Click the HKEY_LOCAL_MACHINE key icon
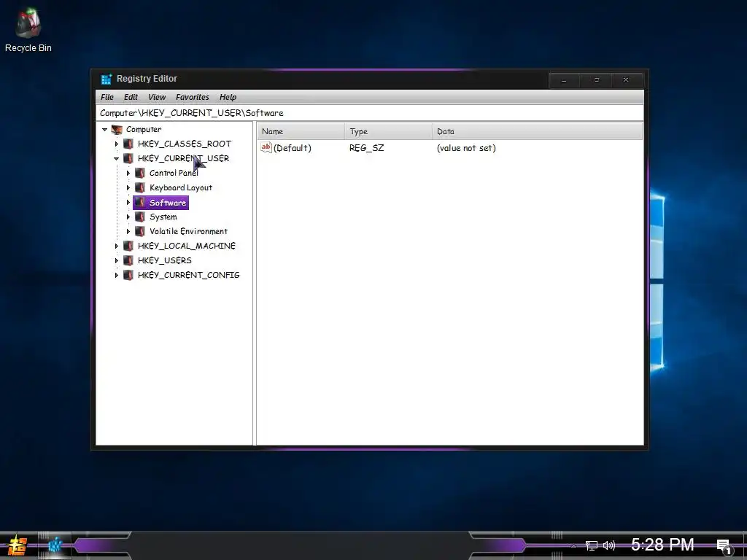This screenshot has width=747, height=560. coord(128,246)
